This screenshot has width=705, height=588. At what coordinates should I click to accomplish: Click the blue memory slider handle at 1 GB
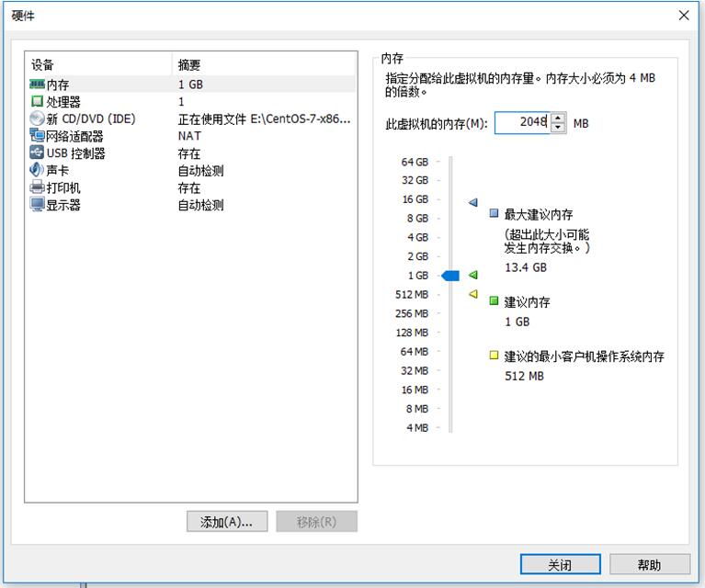pos(450,276)
